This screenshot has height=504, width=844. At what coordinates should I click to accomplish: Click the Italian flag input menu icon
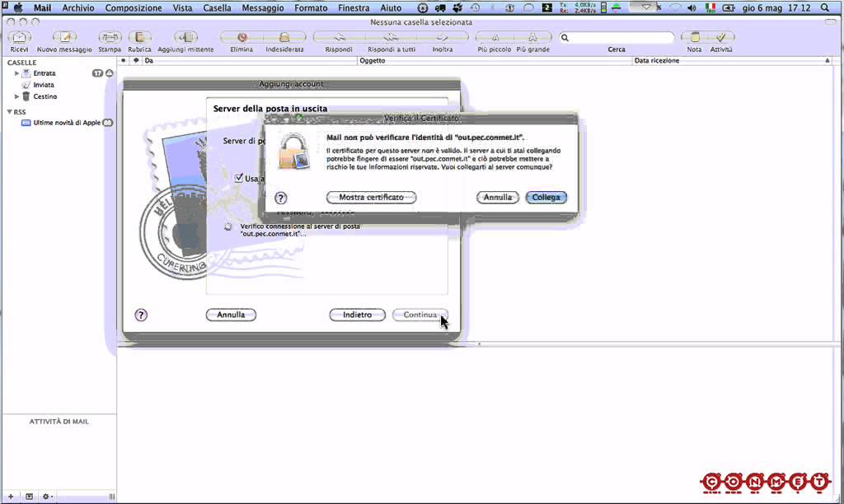[x=710, y=8]
